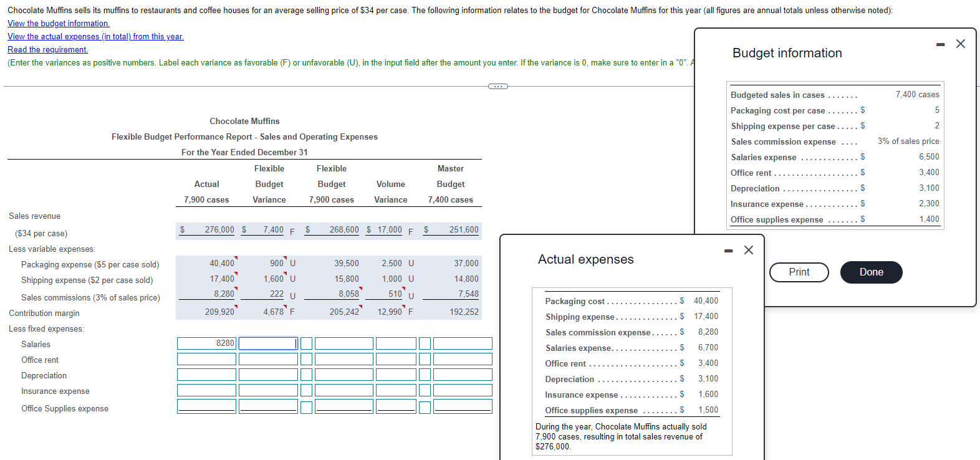980x460 pixels.
Task: Select the Insurance expense Flexible Budget Variance field
Action: (x=268, y=390)
